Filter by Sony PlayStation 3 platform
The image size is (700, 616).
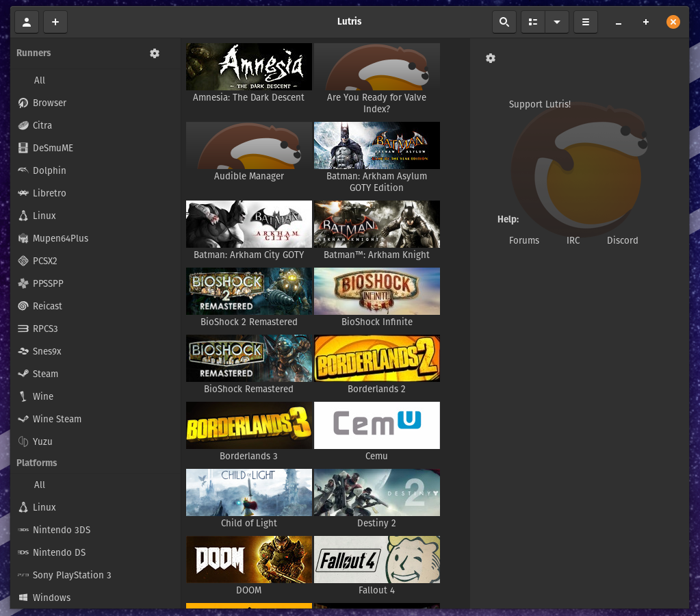tap(72, 575)
